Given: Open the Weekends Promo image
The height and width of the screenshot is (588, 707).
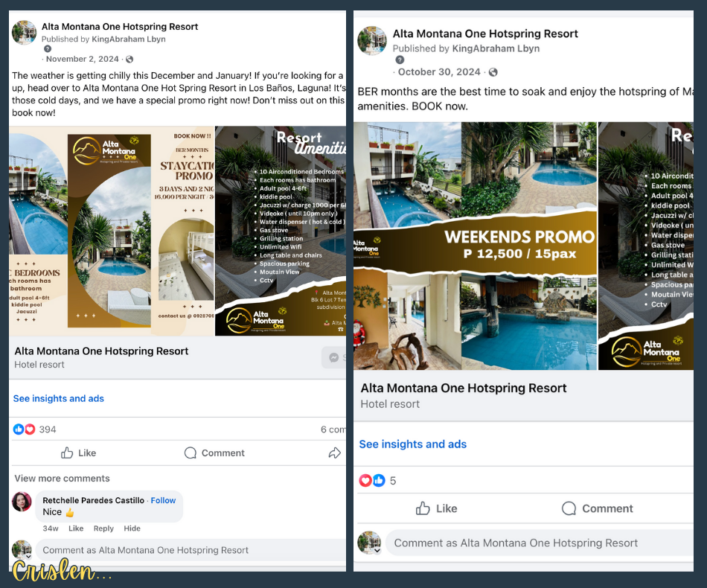Looking at the screenshot, I should tap(476, 246).
